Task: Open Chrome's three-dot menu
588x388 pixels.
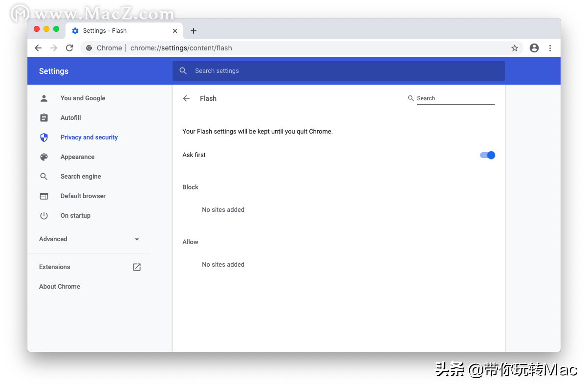Action: click(x=550, y=48)
